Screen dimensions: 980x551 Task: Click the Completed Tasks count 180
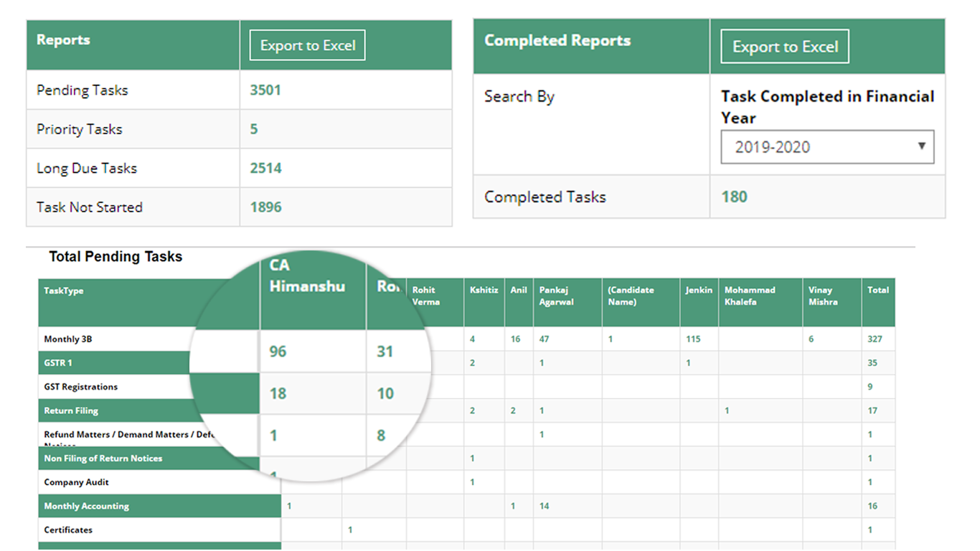tap(733, 197)
